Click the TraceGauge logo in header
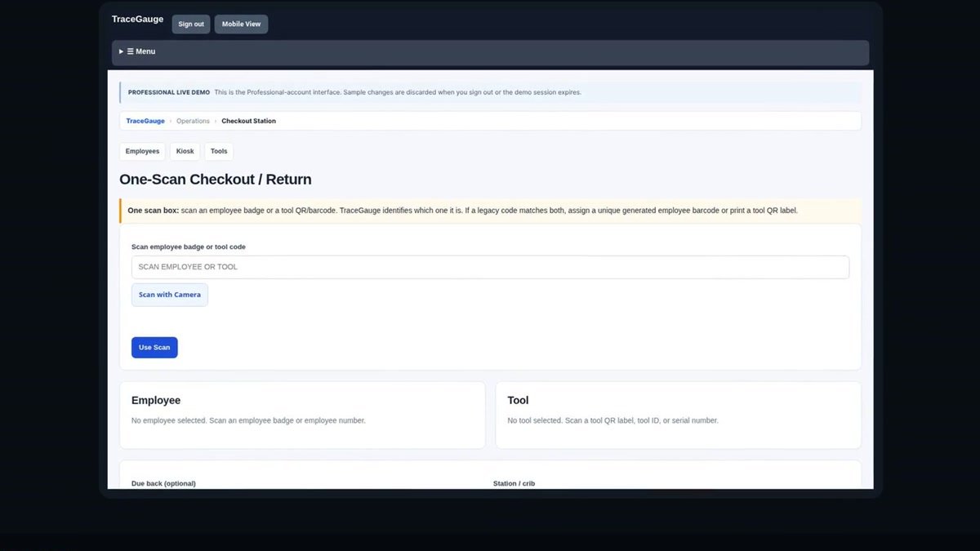Viewport: 980px width, 551px height. click(x=137, y=19)
